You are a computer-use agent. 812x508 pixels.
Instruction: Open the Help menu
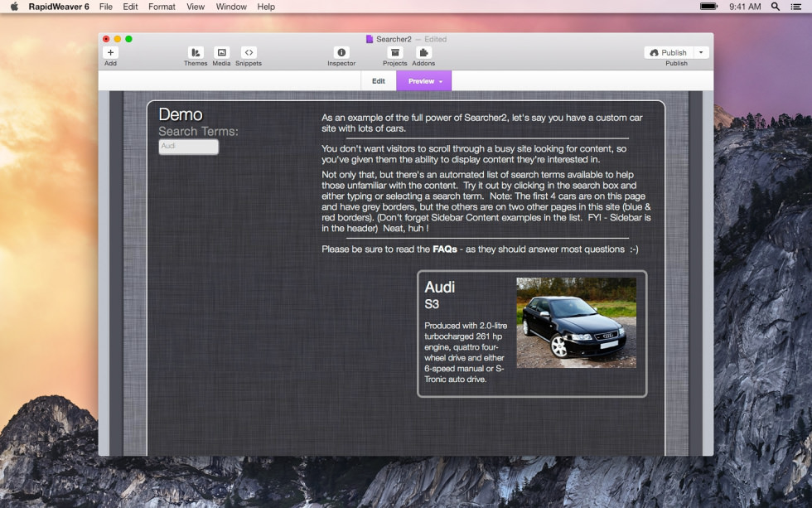point(266,7)
